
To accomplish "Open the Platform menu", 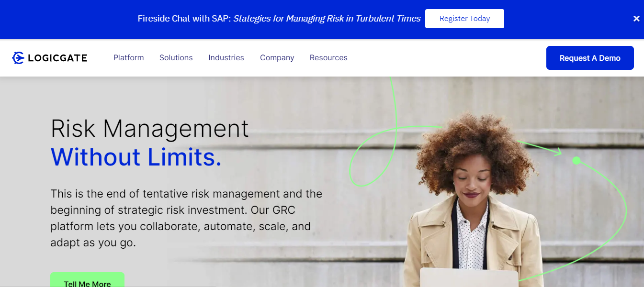I will 129,57.
